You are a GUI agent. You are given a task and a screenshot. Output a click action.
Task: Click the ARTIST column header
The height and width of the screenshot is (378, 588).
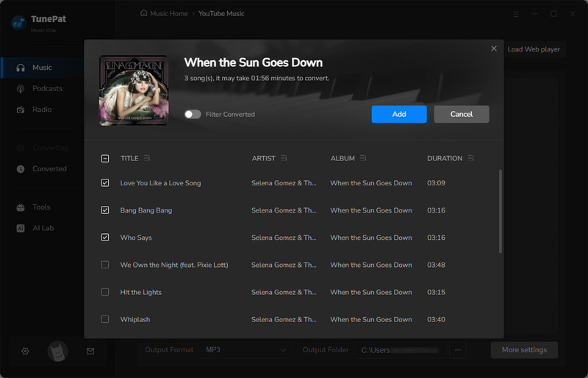tap(263, 158)
